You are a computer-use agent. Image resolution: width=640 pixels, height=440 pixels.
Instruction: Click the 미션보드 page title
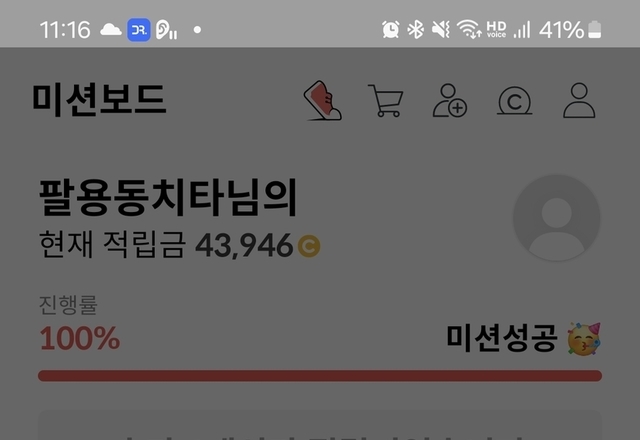99,99
